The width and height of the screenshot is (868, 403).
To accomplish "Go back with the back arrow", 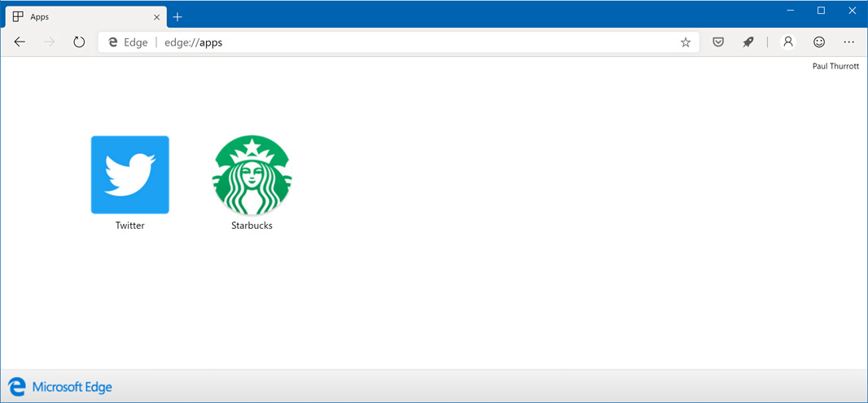I will (x=20, y=42).
